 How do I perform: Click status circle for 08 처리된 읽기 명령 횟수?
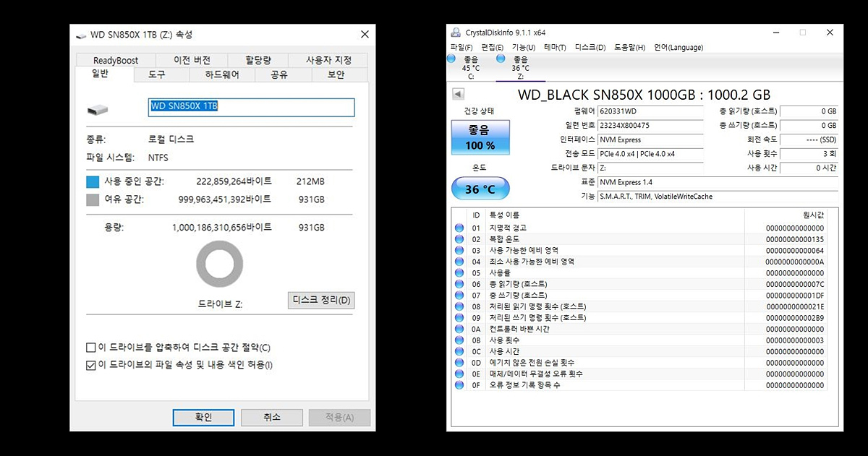(x=459, y=306)
